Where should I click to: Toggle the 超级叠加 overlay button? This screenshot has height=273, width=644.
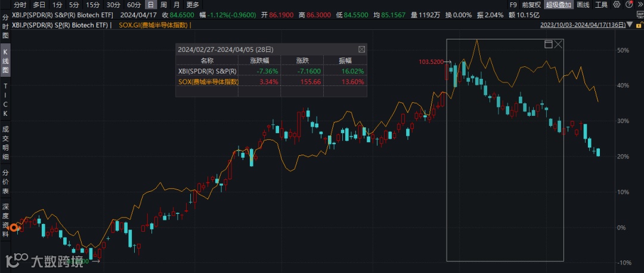coord(558,5)
